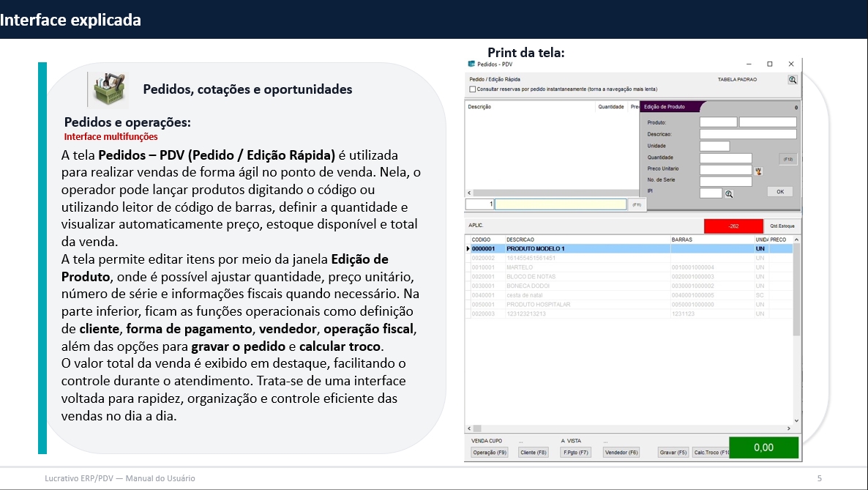The image size is (868, 490).
Task: Click the F11 button beside the product entry field
Action: [x=637, y=205]
